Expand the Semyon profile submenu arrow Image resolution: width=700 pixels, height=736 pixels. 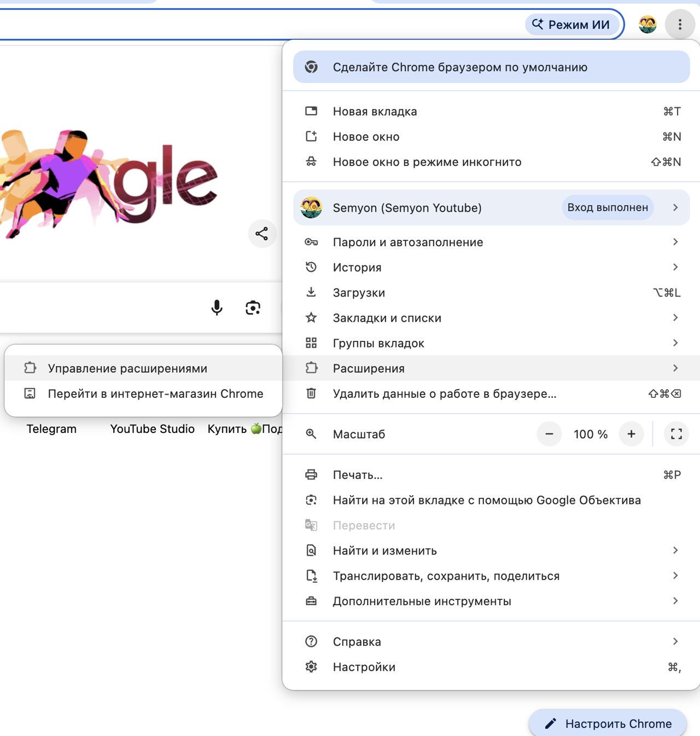pyautogui.click(x=675, y=208)
